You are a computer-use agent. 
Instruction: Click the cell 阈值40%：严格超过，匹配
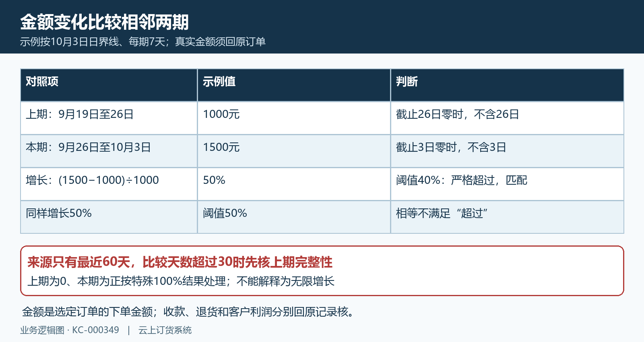[507, 184]
